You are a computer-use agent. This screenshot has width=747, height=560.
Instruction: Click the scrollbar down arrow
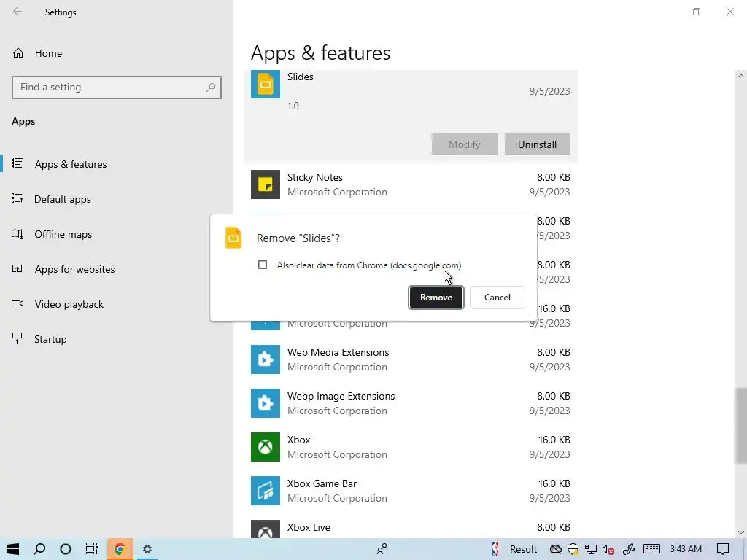pyautogui.click(x=741, y=532)
